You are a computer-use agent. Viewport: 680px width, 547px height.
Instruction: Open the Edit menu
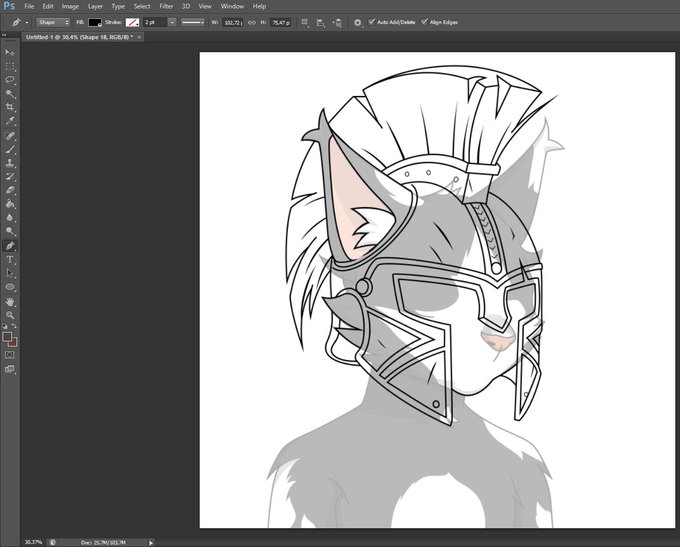[48, 6]
